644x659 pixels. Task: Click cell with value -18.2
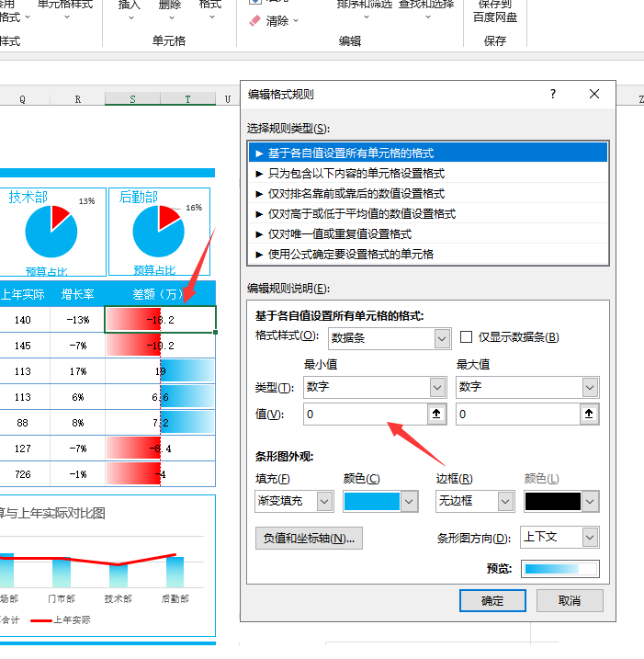click(x=160, y=320)
